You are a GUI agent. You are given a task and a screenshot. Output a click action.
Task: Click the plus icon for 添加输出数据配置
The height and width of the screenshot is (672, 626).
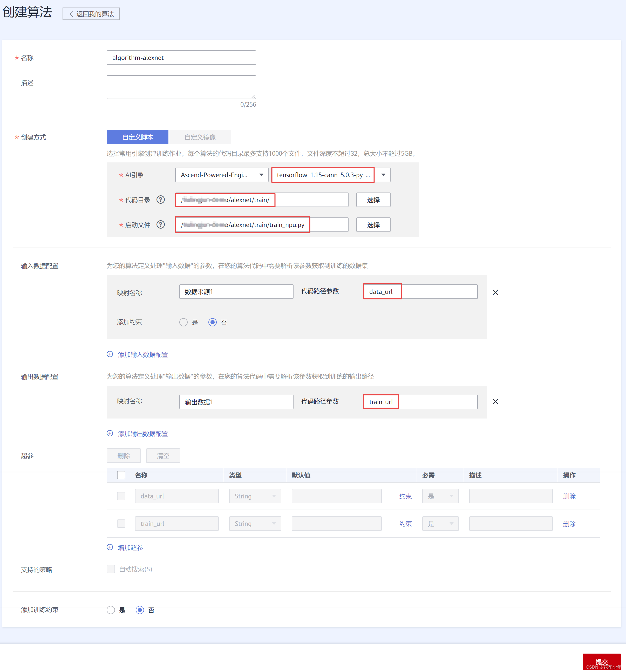tap(110, 433)
